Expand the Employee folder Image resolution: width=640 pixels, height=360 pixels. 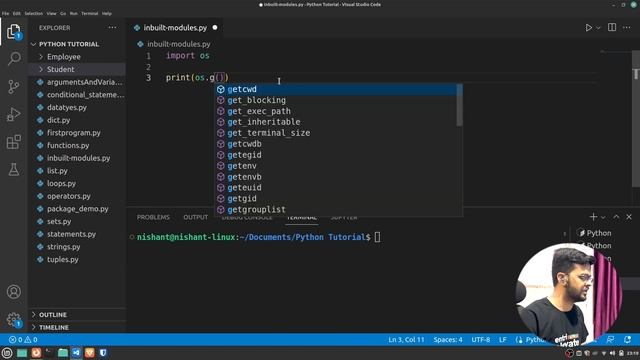click(77, 57)
